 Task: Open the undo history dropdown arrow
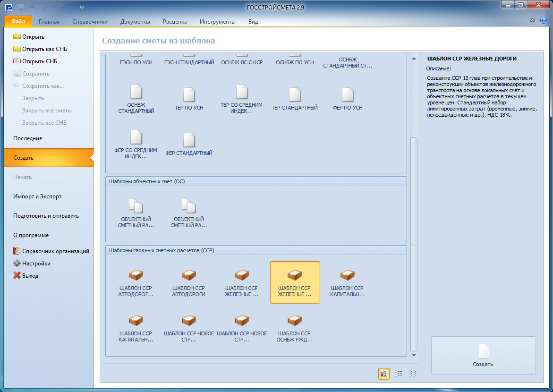[52, 8]
